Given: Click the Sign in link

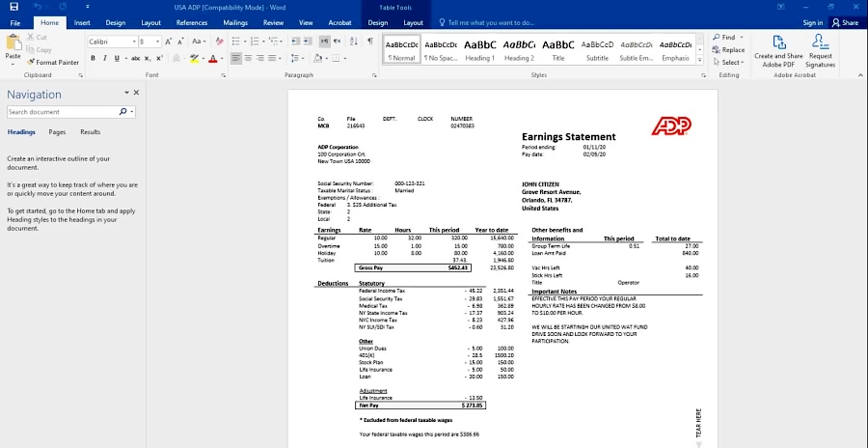Looking at the screenshot, I should pos(813,23).
